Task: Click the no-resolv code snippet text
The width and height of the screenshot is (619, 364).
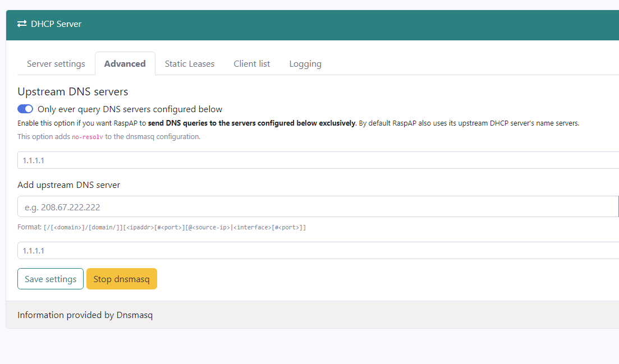Action: click(x=87, y=136)
